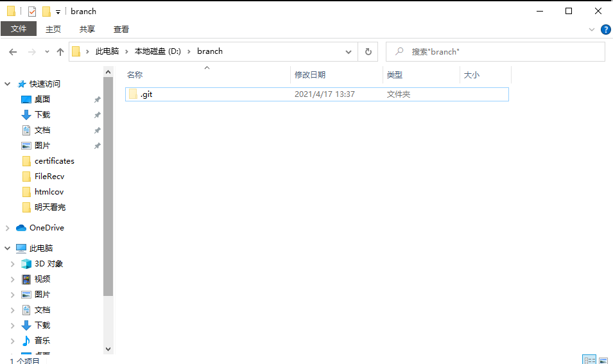Click 此电脑 in the address bar
Image resolution: width=613 pixels, height=364 pixels.
coord(107,51)
